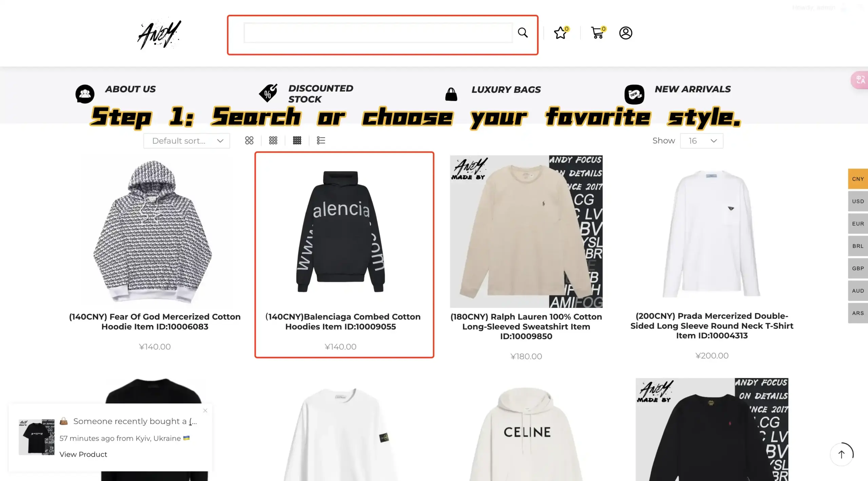Select USD currency
The height and width of the screenshot is (481, 868).
[x=858, y=201]
